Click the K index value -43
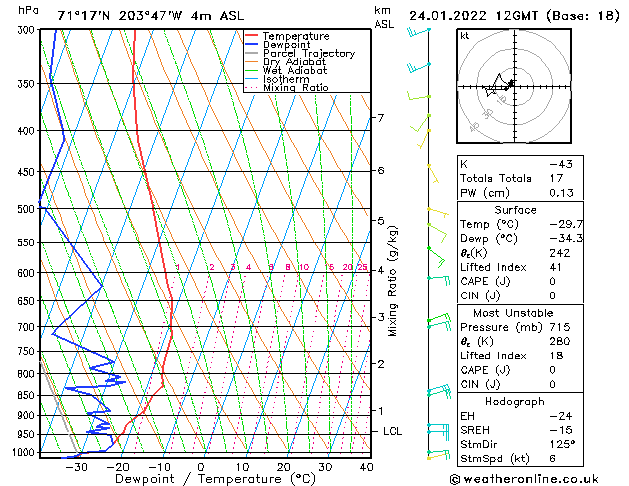 [561, 164]
